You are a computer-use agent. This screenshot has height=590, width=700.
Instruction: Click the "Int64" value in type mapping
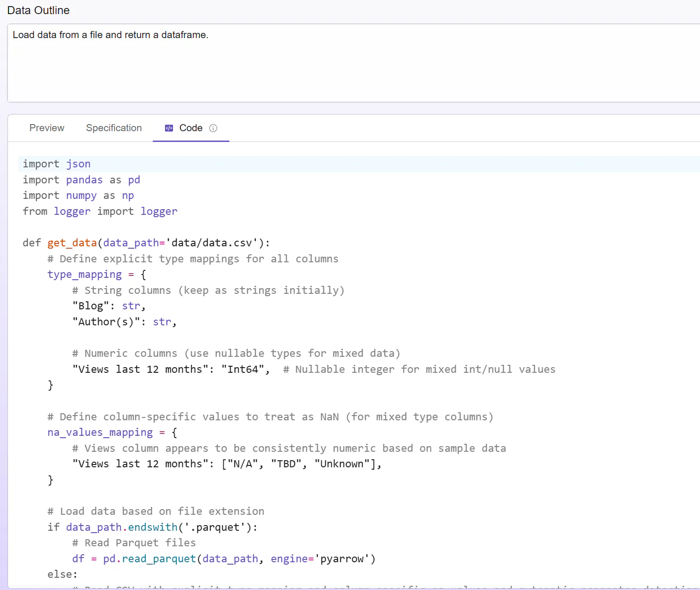[243, 370]
